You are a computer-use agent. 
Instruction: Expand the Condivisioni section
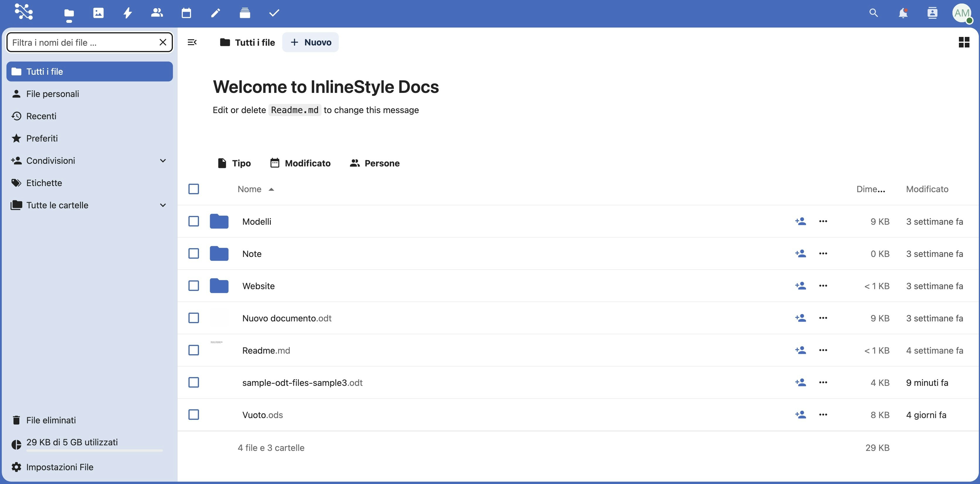[x=163, y=161]
